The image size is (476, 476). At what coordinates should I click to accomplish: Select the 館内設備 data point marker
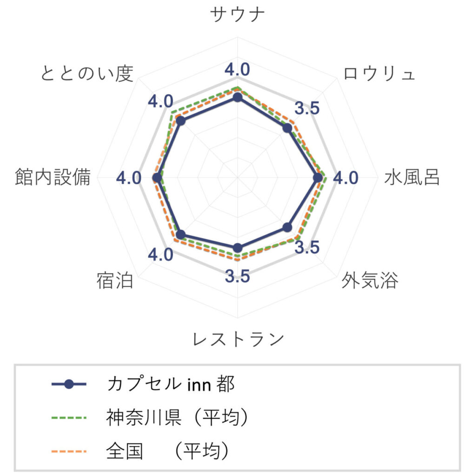(x=157, y=178)
